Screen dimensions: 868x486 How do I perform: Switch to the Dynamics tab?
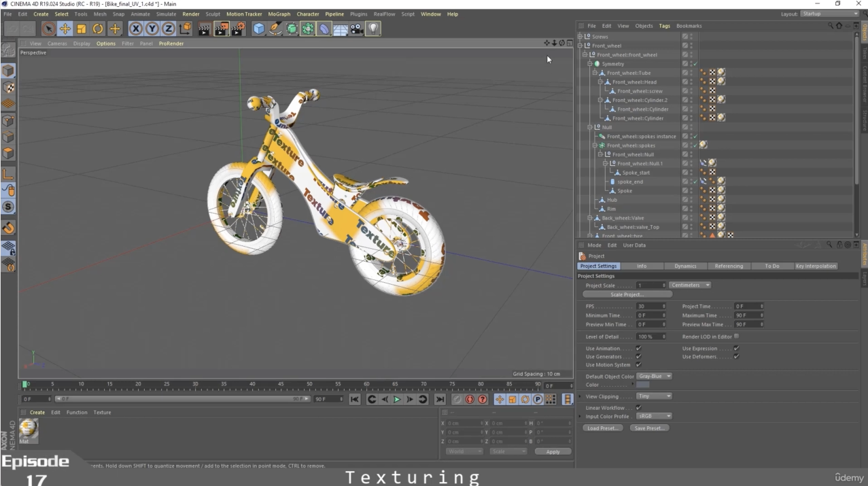coord(684,266)
